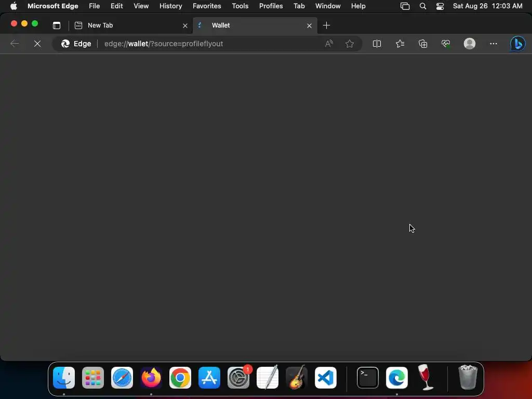Image resolution: width=532 pixels, height=399 pixels.
Task: Open the Help menu
Action: click(x=358, y=6)
